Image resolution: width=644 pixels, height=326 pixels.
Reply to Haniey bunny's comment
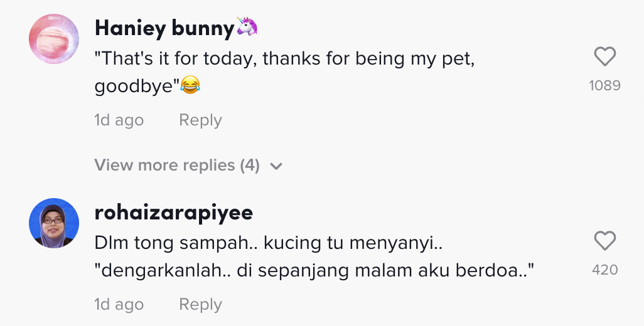coord(200,120)
